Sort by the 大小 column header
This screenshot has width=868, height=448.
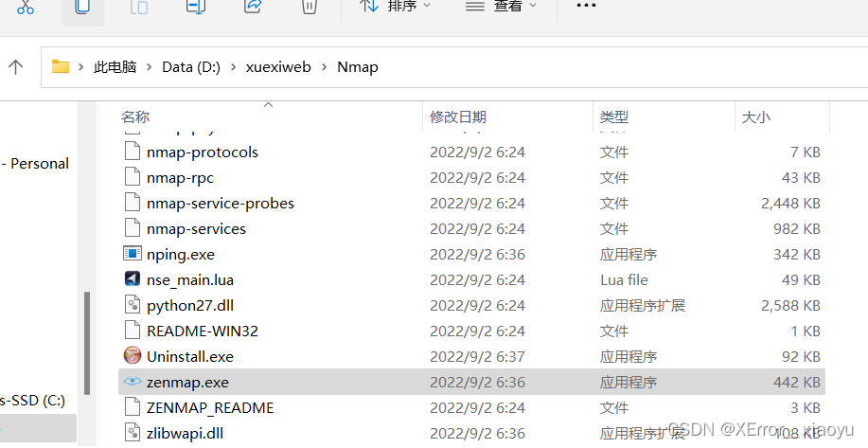click(x=756, y=116)
